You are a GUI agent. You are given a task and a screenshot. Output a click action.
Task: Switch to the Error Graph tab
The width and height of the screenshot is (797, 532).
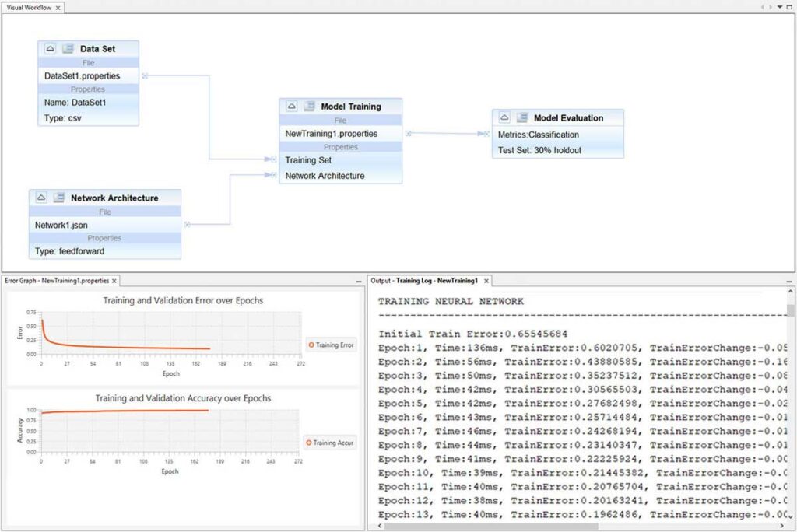(x=56, y=281)
